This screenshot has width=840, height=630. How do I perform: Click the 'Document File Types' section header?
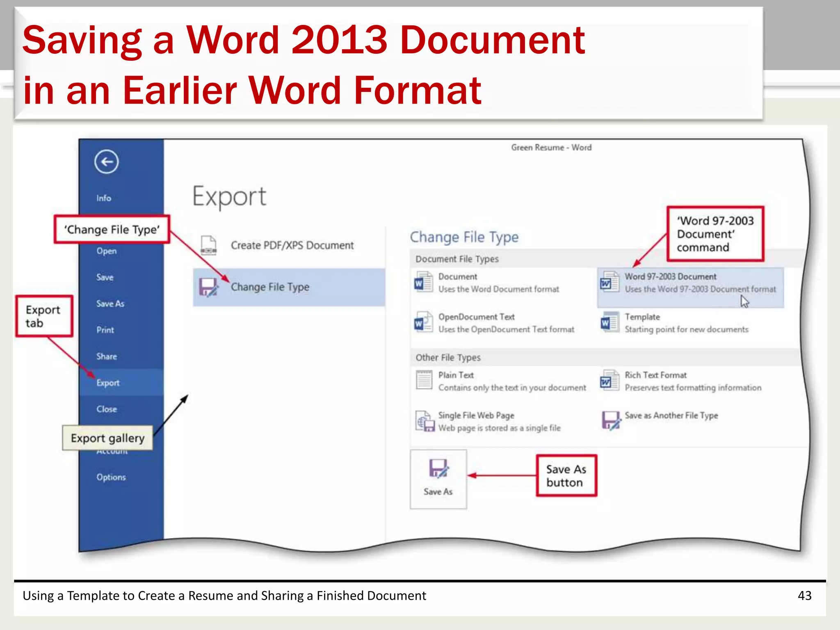pyautogui.click(x=457, y=259)
